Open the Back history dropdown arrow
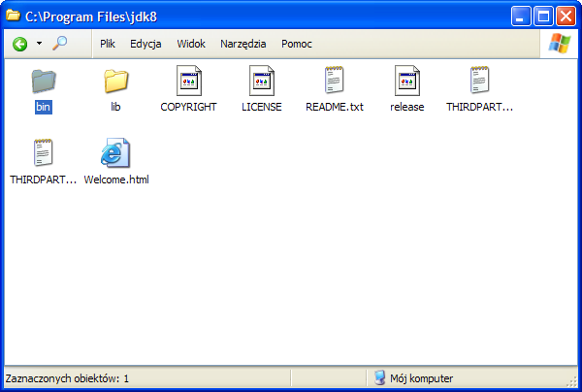The height and width of the screenshot is (392, 582). coord(39,44)
